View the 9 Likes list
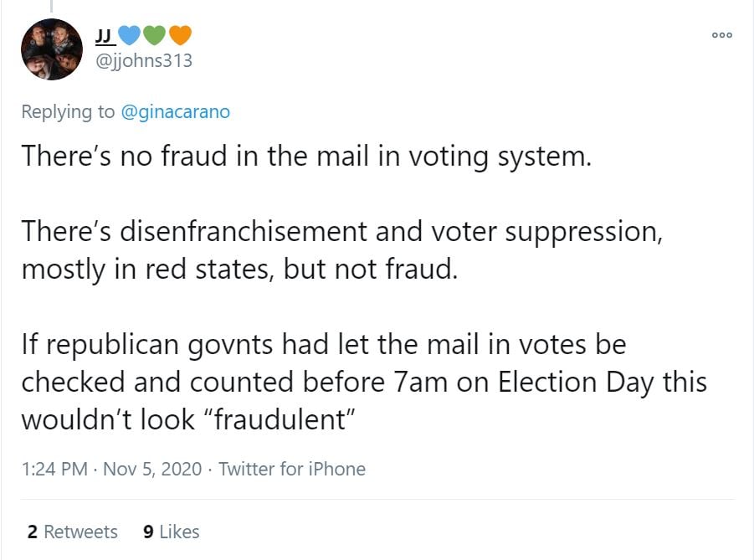The width and height of the screenshot is (754, 560). 172,532
